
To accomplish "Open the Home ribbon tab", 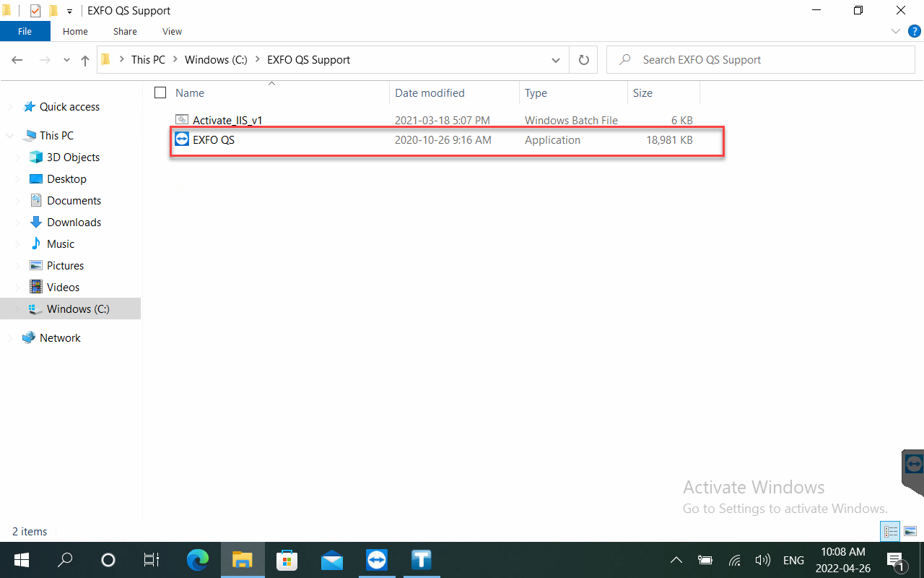I will pyautogui.click(x=75, y=31).
